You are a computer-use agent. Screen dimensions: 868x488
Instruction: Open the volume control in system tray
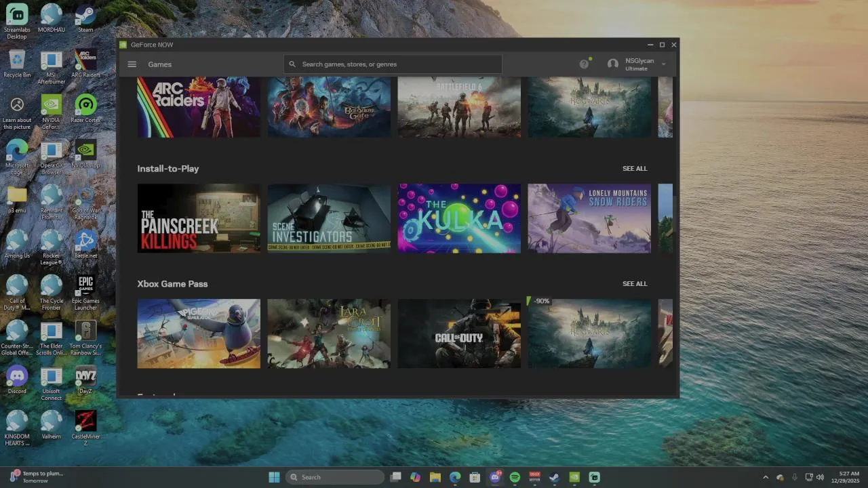click(821, 477)
